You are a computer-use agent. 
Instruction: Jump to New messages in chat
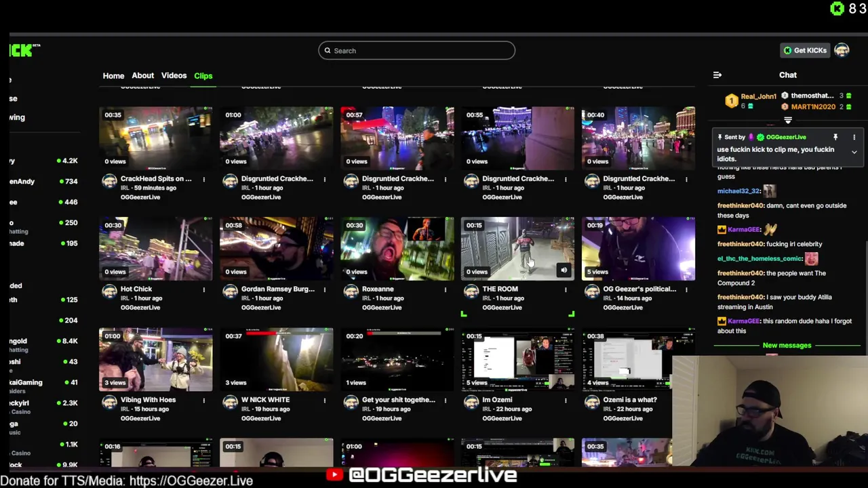(787, 346)
